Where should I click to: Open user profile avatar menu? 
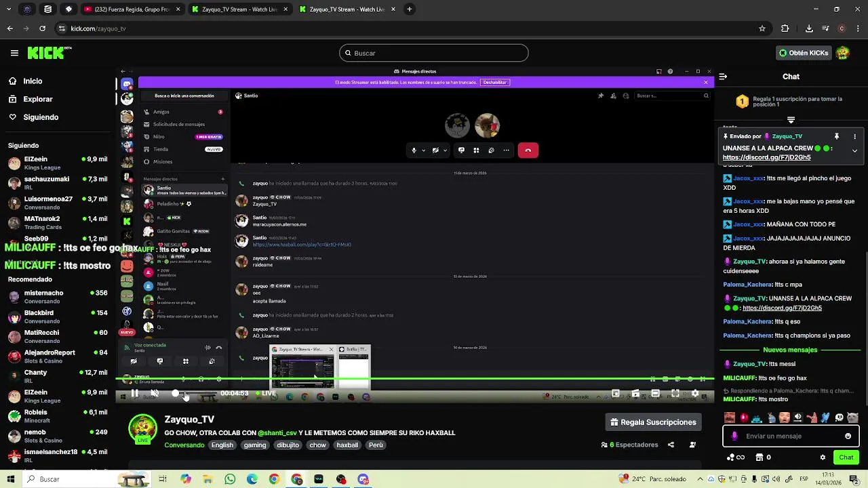point(843,53)
